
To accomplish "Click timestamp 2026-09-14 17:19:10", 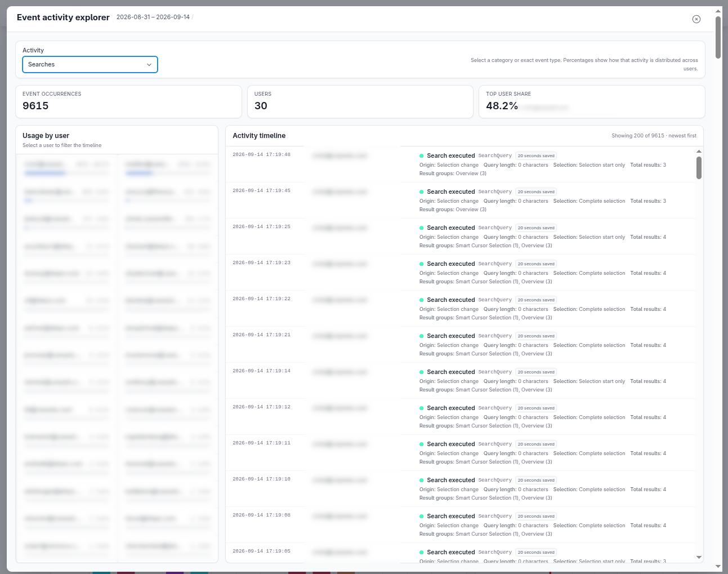I will coord(261,479).
